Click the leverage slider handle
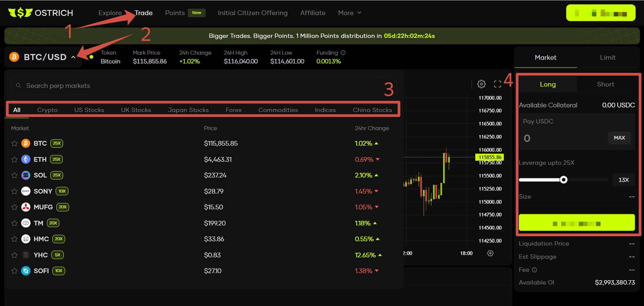The image size is (644, 306). tap(563, 180)
